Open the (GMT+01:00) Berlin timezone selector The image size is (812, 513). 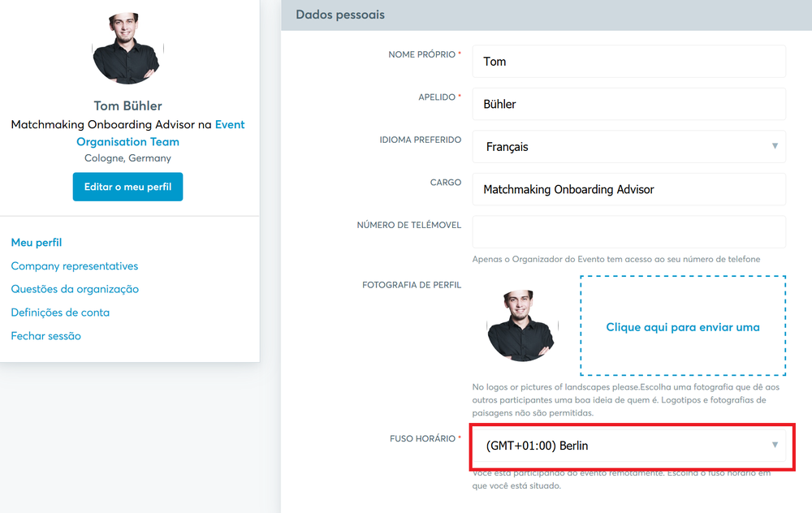[x=628, y=445]
